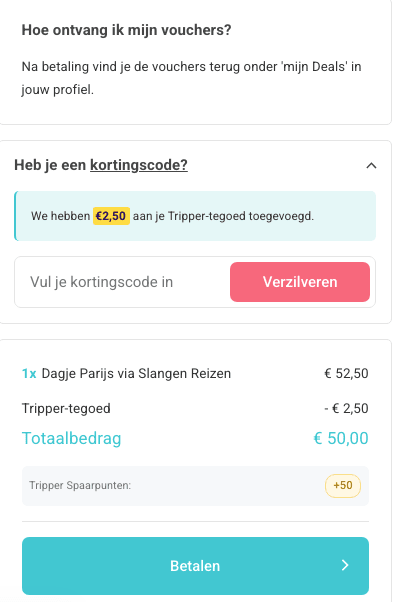The width and height of the screenshot is (396, 602).
Task: Click the Totaalbedrag label
Action: [x=71, y=438]
